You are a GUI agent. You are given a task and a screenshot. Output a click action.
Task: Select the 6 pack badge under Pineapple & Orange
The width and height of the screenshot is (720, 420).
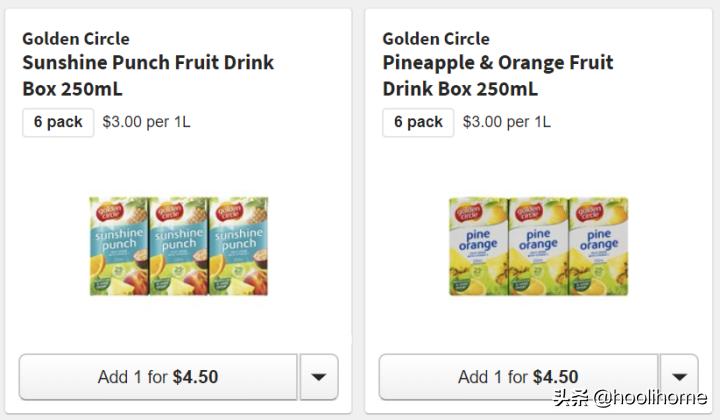coord(418,122)
